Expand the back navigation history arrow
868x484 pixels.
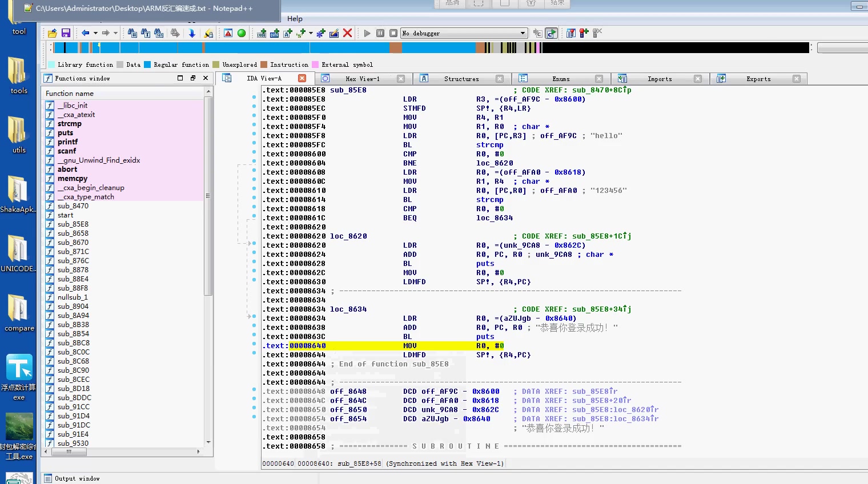pyautogui.click(x=95, y=34)
